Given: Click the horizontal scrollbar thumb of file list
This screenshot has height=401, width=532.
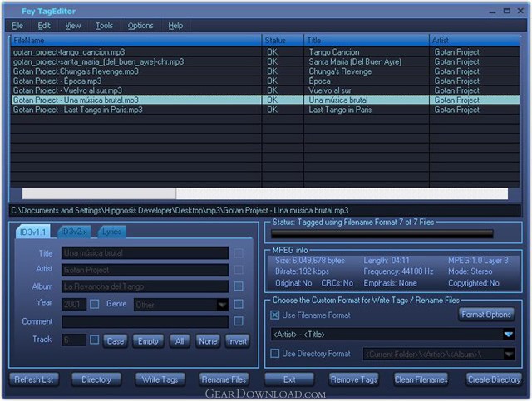Looking at the screenshot, I should tap(99, 193).
